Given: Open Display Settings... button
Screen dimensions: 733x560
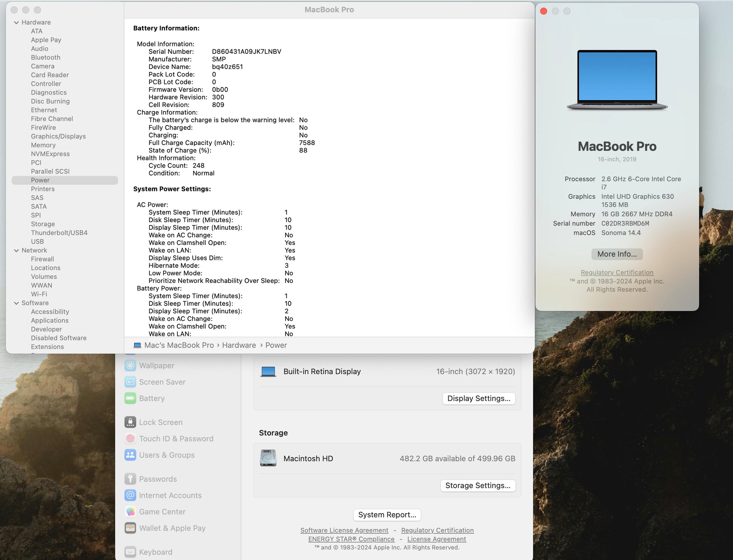Looking at the screenshot, I should [478, 398].
